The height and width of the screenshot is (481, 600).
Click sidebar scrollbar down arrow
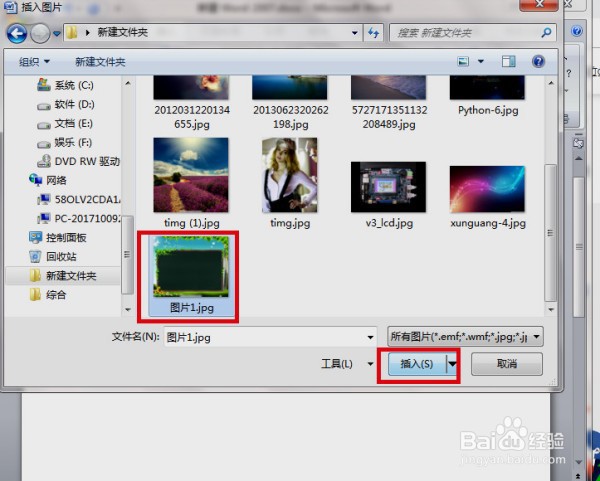tap(128, 309)
